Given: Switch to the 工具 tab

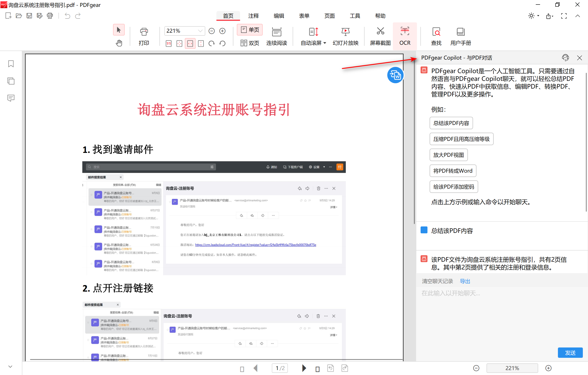Looking at the screenshot, I should click(x=355, y=16).
